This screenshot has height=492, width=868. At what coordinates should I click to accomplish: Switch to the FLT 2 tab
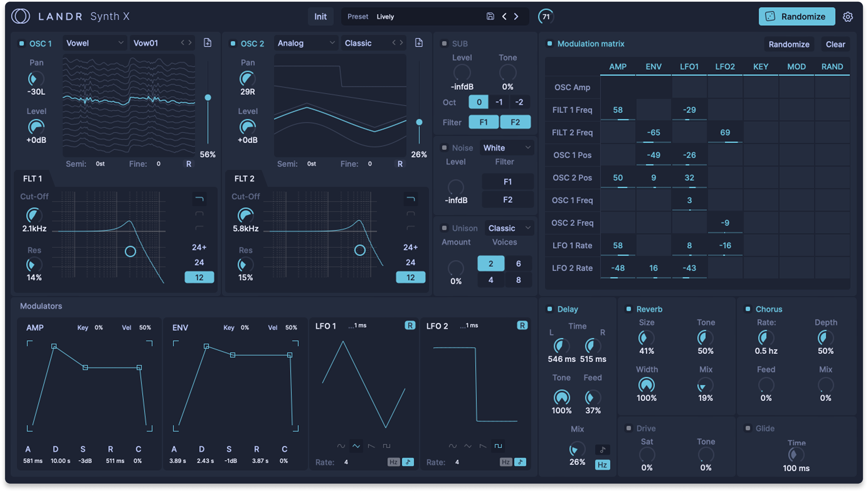click(x=244, y=178)
